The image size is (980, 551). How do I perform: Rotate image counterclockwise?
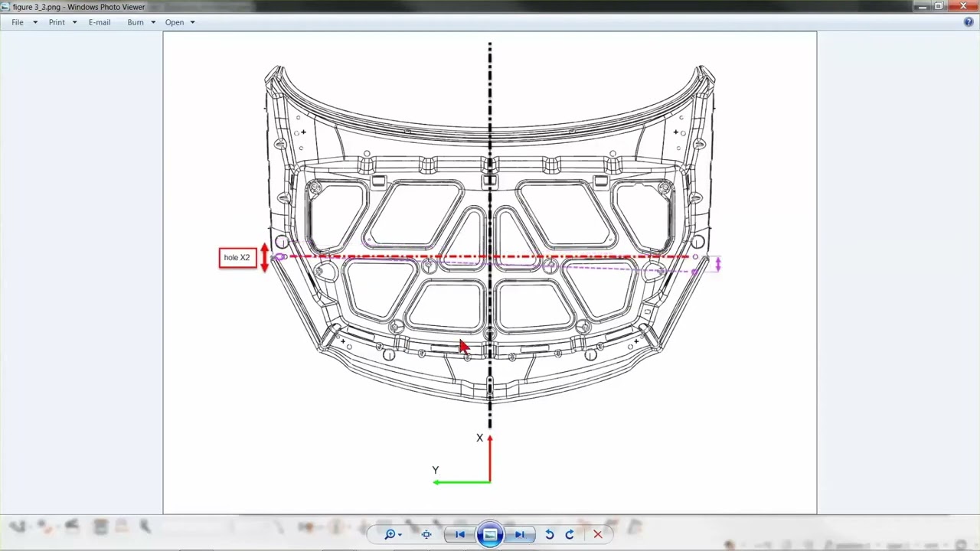point(549,534)
